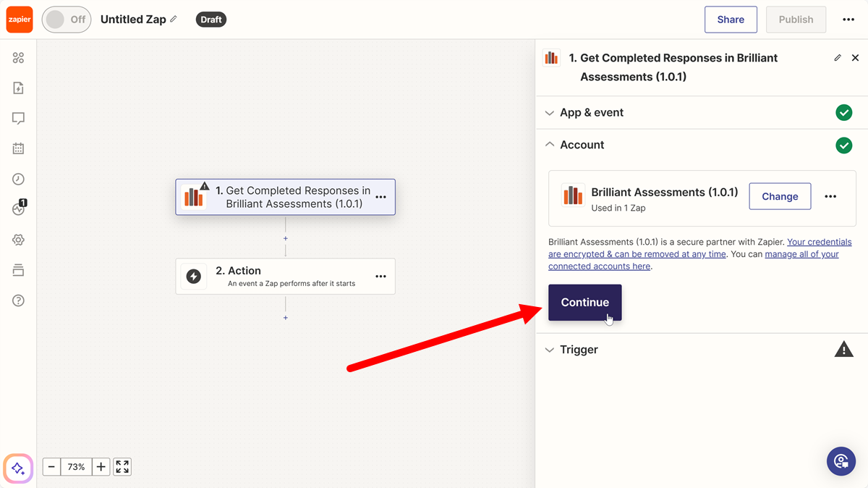
Task: Open the Zap templates sidebar icon
Action: click(x=18, y=87)
